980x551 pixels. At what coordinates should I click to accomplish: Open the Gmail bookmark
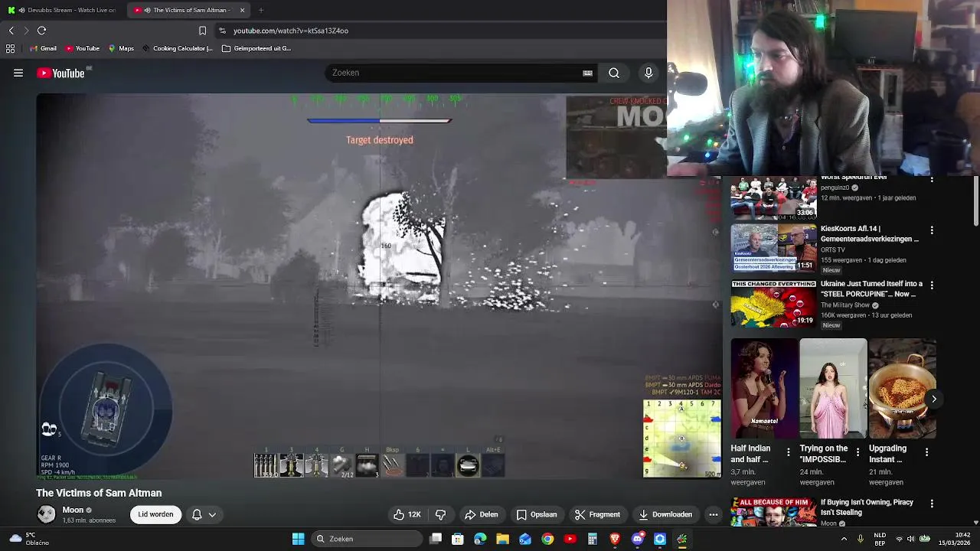[x=43, y=48]
